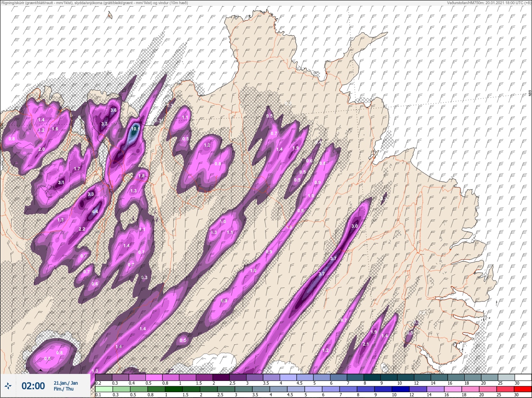This screenshot has height=398, width=532.
Task: Pick the bright pink 0.5–0.8 legend swatch, upper row
Action: (x=154, y=378)
